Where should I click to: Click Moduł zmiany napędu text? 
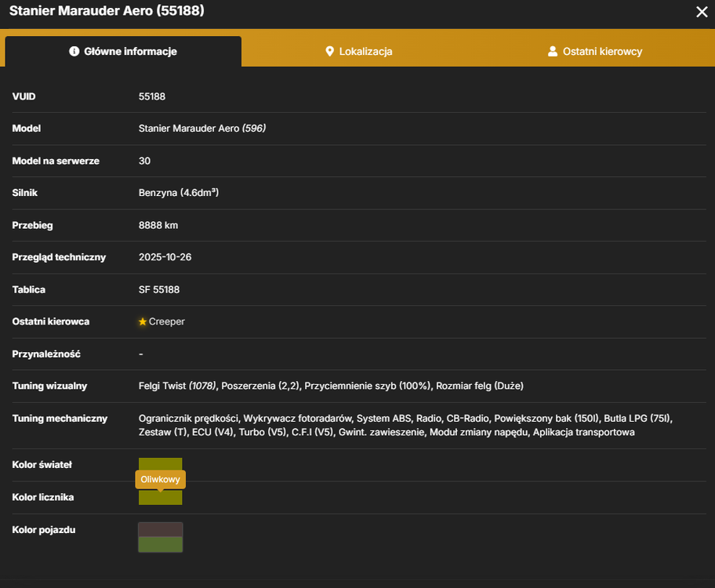tap(478, 432)
